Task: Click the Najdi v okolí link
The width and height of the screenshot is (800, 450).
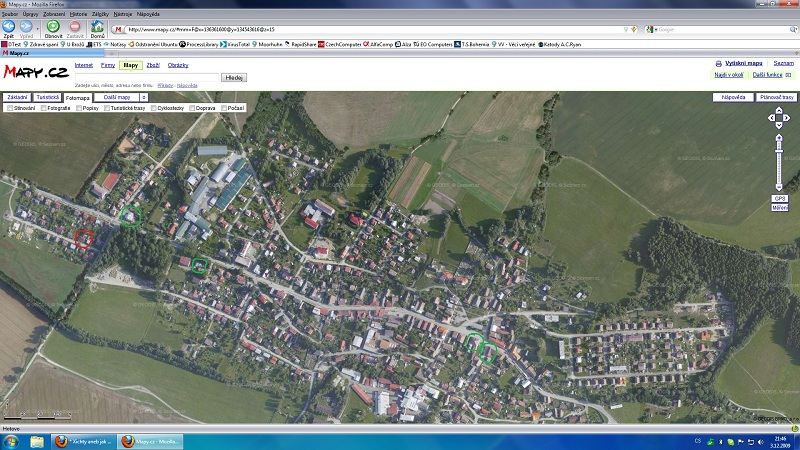Action: click(x=729, y=75)
